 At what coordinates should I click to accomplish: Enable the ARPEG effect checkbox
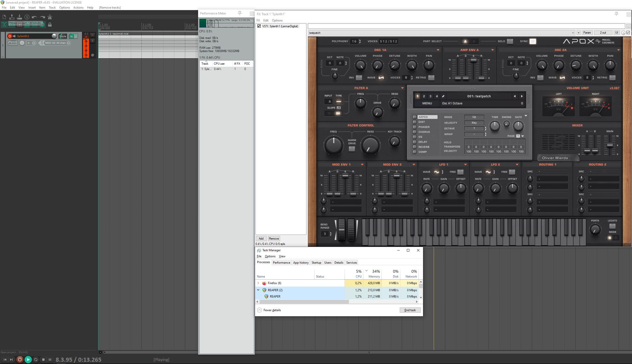click(414, 117)
